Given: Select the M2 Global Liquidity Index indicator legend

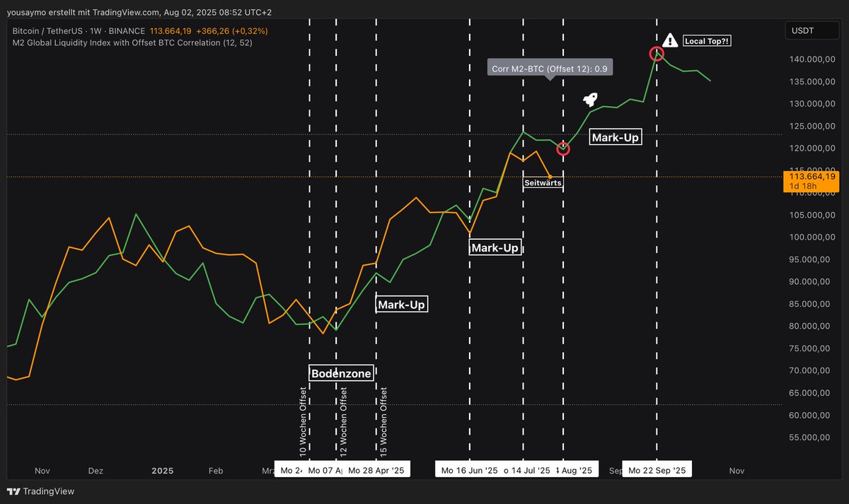Looking at the screenshot, I should (x=132, y=42).
